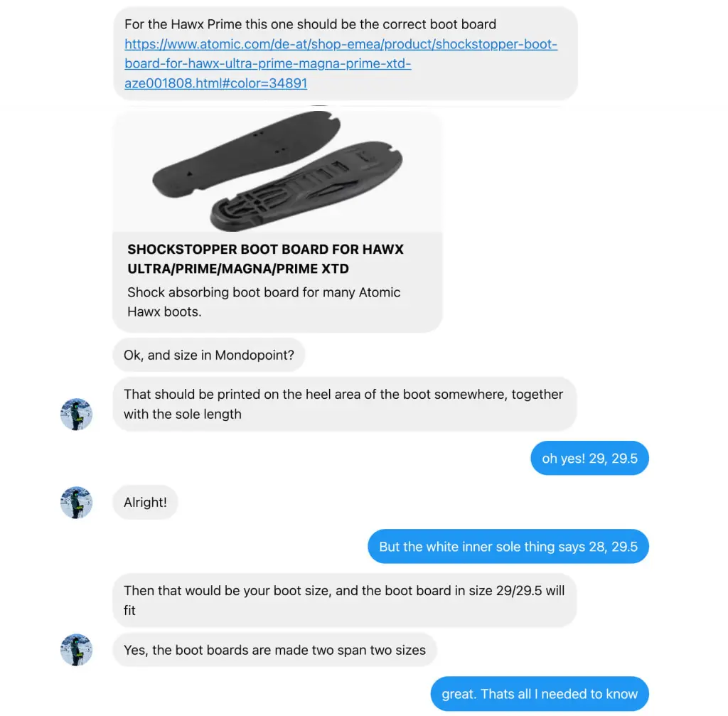Click 'That should be printed on the heel' line
The image size is (728, 716).
(343, 394)
